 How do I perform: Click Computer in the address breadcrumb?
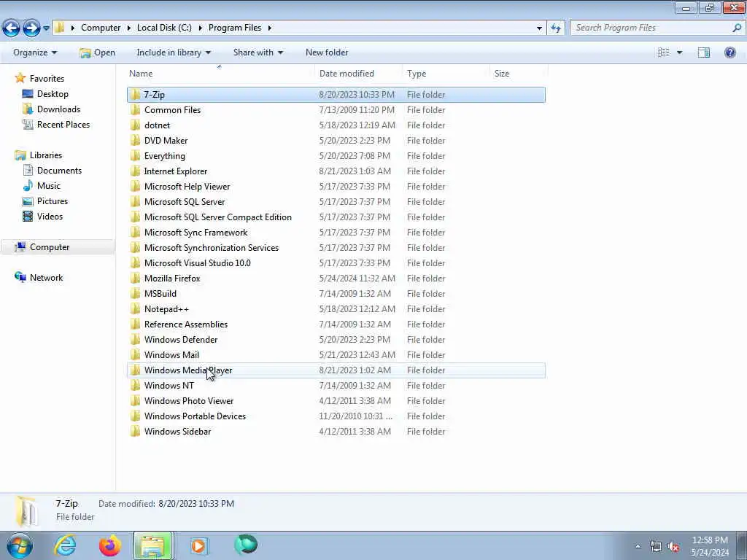[x=101, y=28]
